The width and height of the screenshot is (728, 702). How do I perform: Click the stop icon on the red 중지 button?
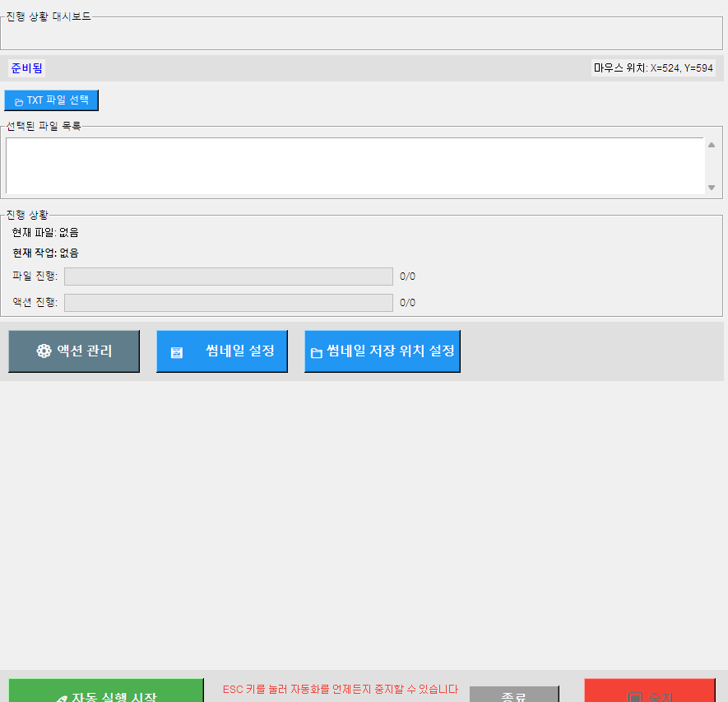point(633,698)
